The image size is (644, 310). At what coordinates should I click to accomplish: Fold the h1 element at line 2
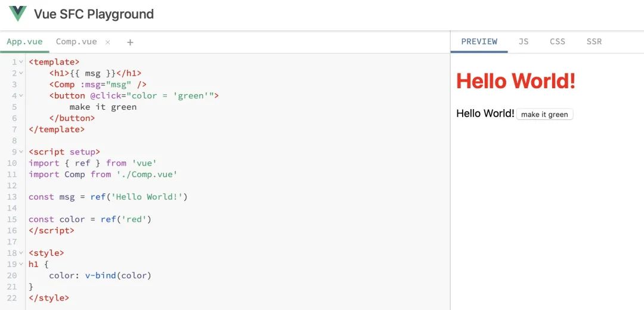(20, 73)
